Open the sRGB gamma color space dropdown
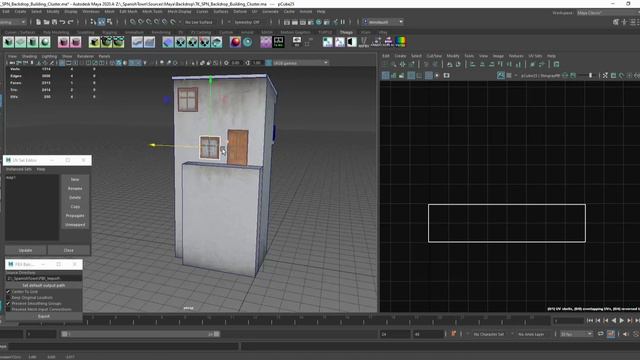Screen dimensions: 640x360 [300, 63]
